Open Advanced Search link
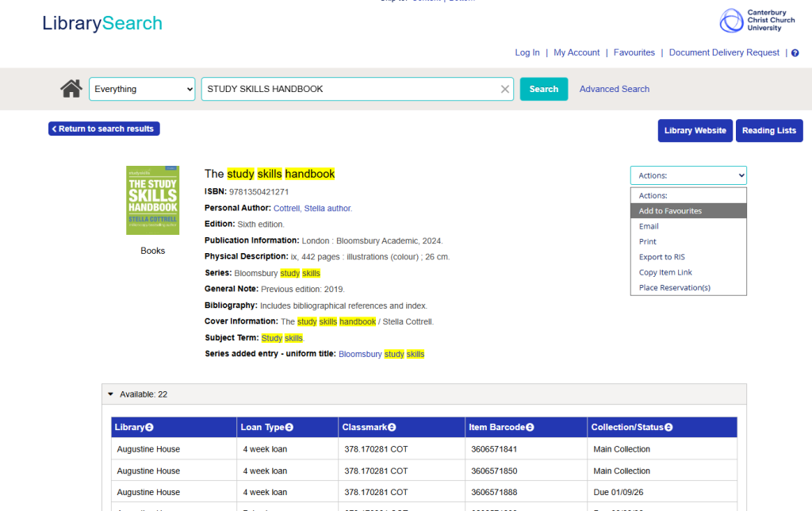The height and width of the screenshot is (511, 812). coord(615,89)
